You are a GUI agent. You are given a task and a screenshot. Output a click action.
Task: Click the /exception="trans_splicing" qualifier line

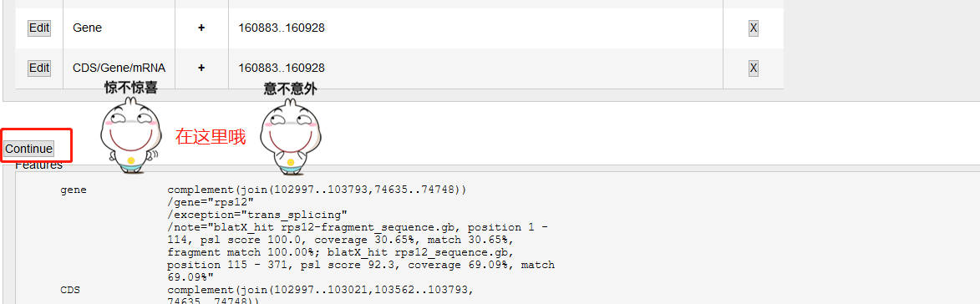(257, 215)
